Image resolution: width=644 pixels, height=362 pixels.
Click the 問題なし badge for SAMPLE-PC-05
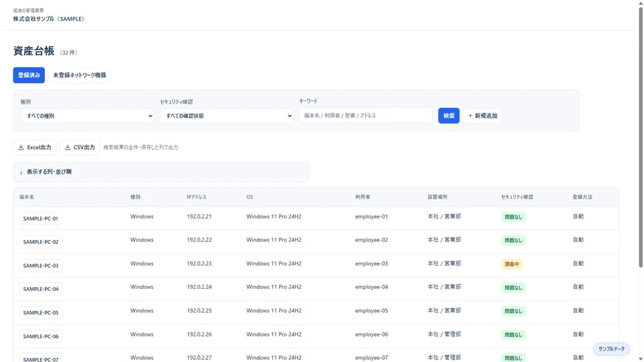coord(513,312)
